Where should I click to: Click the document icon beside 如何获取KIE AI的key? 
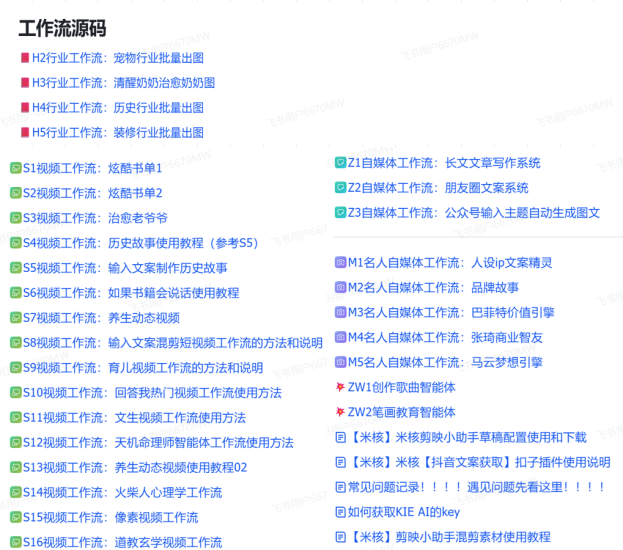pyautogui.click(x=341, y=512)
